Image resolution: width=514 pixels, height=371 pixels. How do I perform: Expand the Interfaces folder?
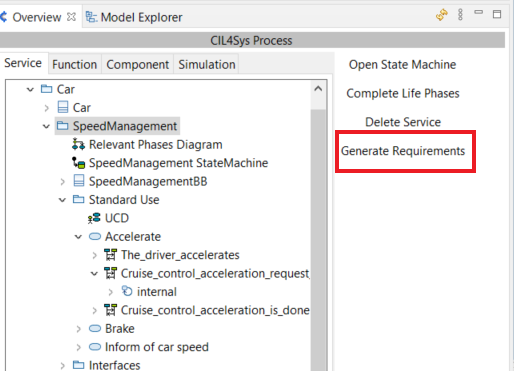(x=62, y=366)
